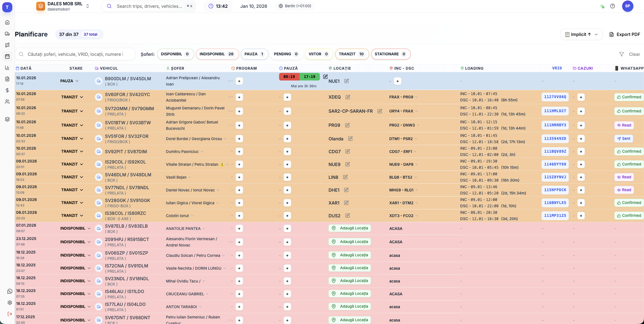Viewport: 644px width, 324px height.
Task: Open the help question mark icon
Action: (x=613, y=6)
